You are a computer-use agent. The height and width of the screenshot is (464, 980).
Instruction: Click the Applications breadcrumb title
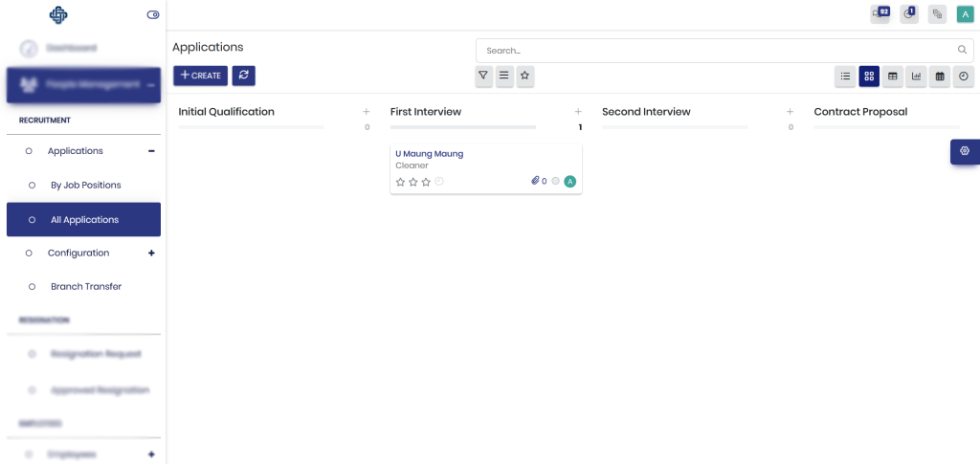click(x=208, y=47)
